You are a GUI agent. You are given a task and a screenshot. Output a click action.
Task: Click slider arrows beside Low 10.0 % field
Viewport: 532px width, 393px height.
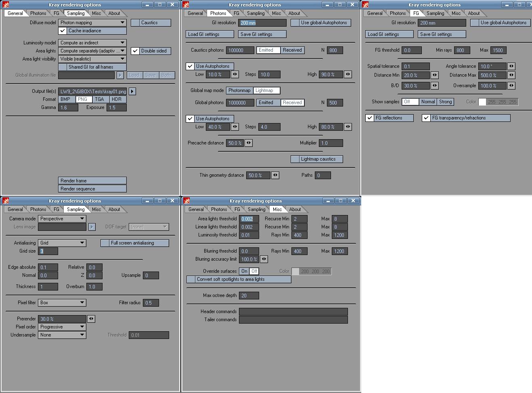point(235,74)
